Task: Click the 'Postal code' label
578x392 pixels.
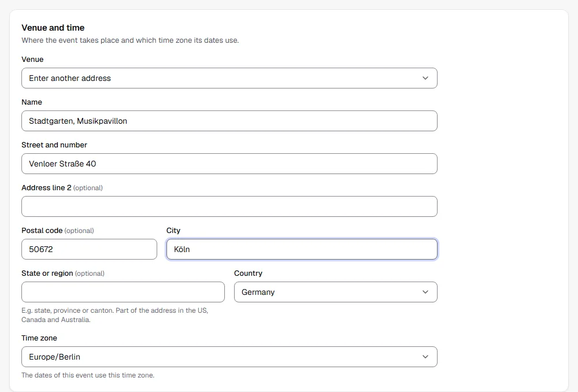Action: pos(42,231)
